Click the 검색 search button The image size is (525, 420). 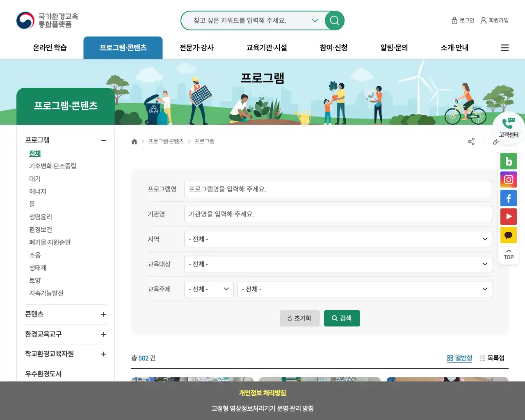[342, 318]
